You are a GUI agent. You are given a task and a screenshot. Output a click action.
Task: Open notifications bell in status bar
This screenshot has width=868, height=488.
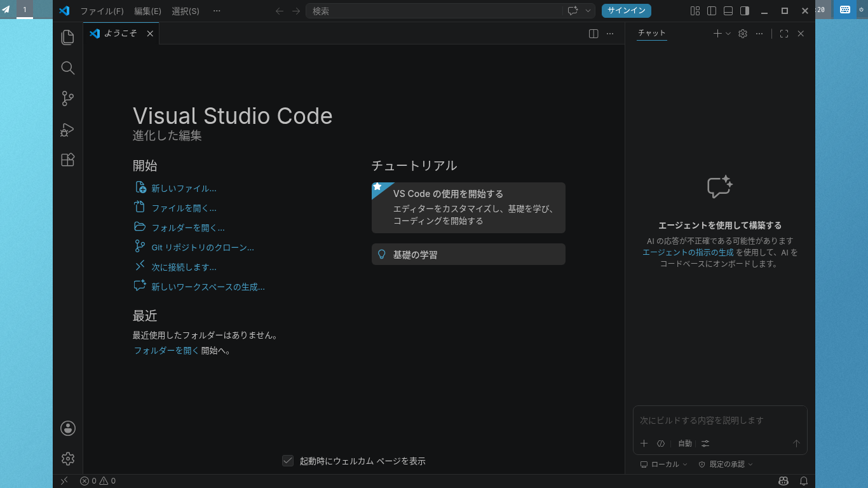point(804,481)
